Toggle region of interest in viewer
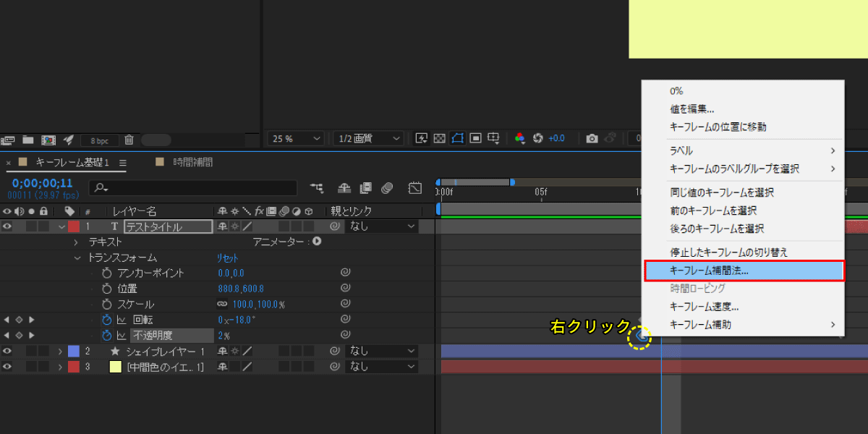This screenshot has width=868, height=434. [x=476, y=138]
